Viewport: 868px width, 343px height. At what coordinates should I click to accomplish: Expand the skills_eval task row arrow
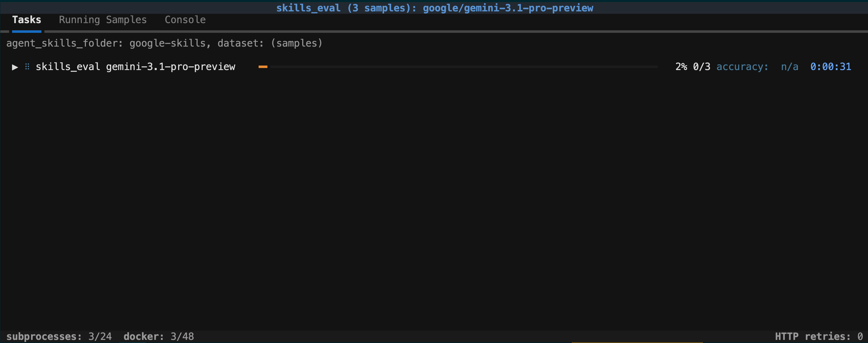pos(15,67)
